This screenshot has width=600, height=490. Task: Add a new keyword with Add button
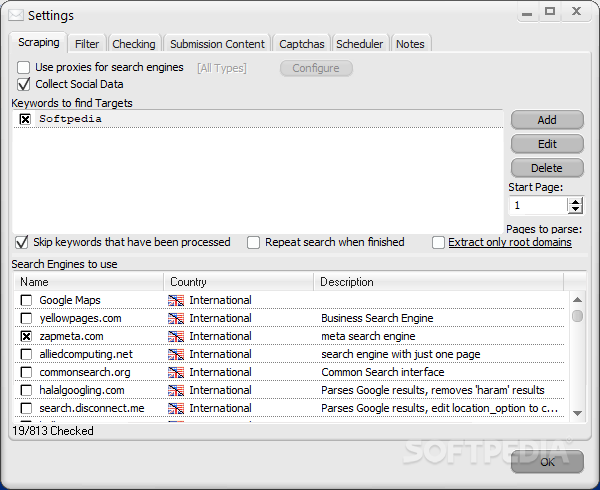[547, 120]
